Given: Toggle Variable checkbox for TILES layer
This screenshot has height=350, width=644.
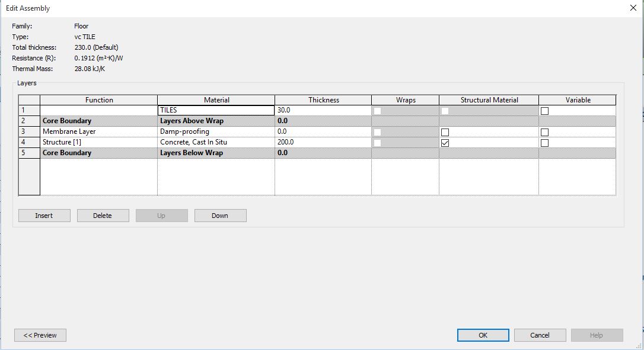Looking at the screenshot, I should point(544,111).
